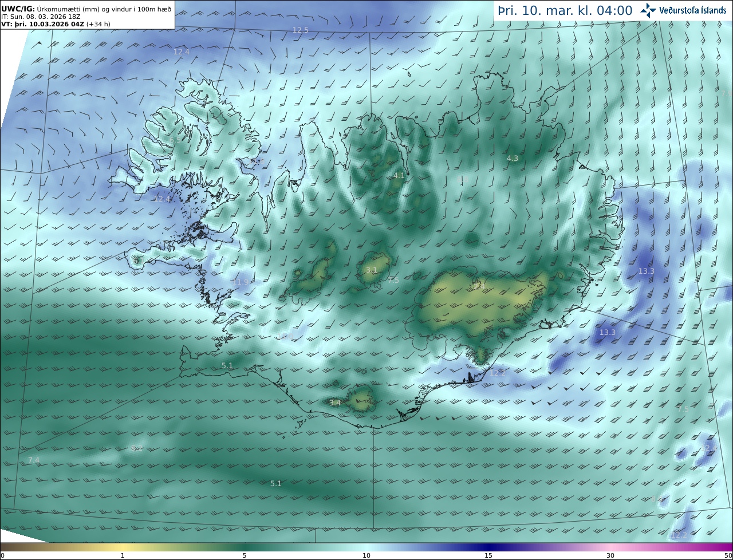Click the color scale tick label '0'
The image size is (733, 560).
pyautogui.click(x=2, y=555)
